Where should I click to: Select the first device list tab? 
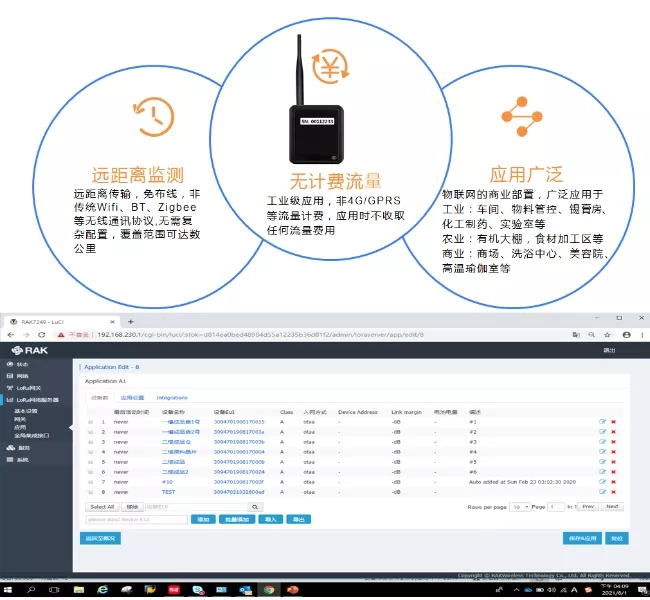(99, 398)
